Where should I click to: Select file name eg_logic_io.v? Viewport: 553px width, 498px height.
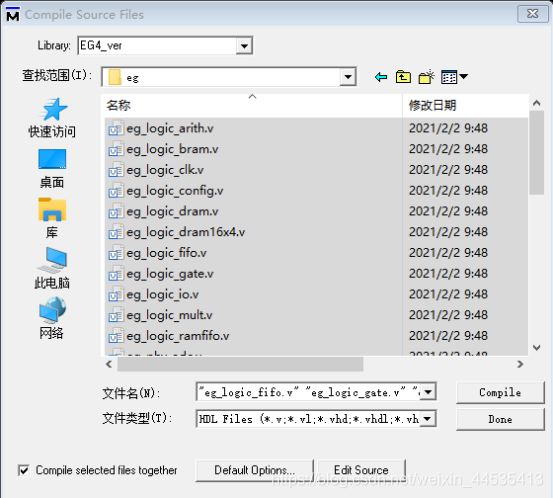pos(163,295)
